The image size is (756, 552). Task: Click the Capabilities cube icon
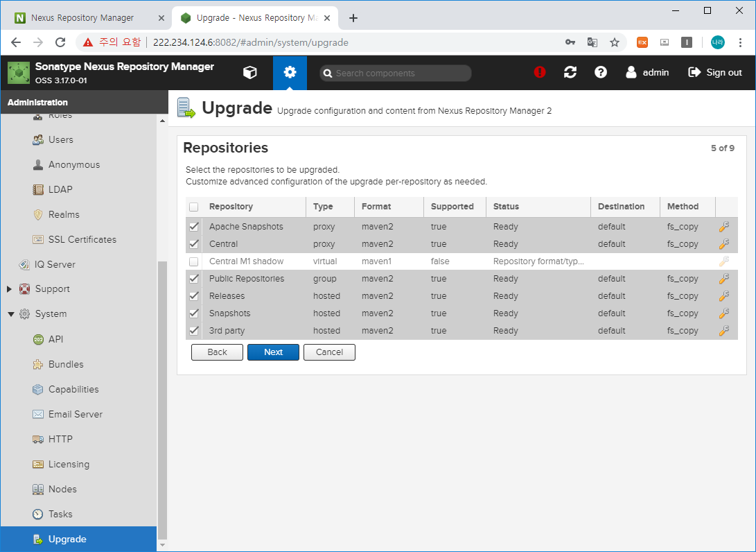[x=37, y=390]
